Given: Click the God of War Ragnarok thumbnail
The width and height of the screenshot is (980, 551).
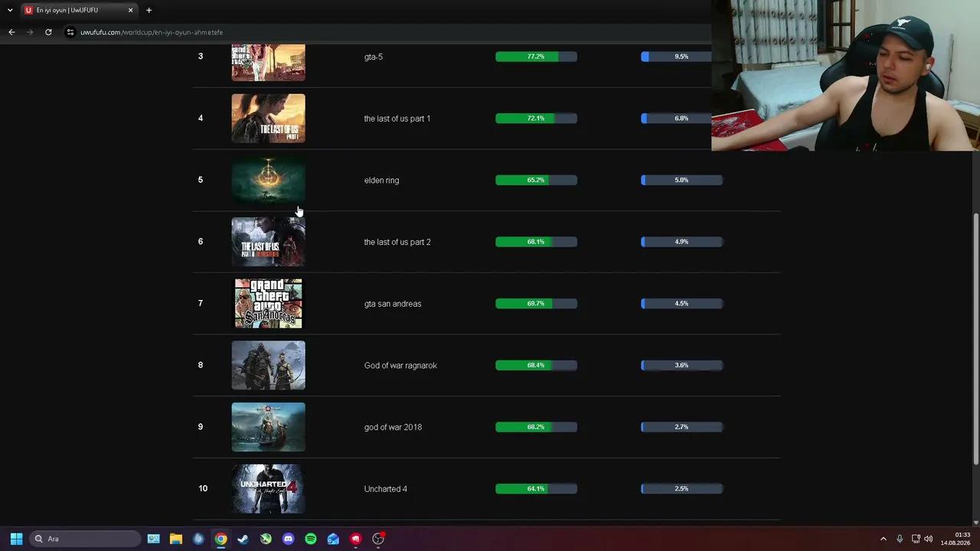Looking at the screenshot, I should point(268,365).
